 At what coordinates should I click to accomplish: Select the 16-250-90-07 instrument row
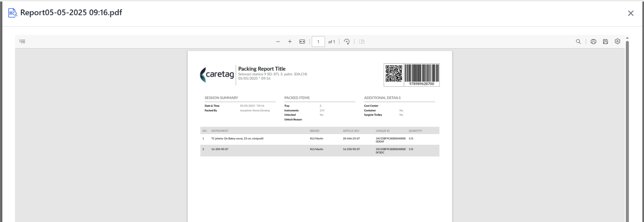click(x=320, y=150)
